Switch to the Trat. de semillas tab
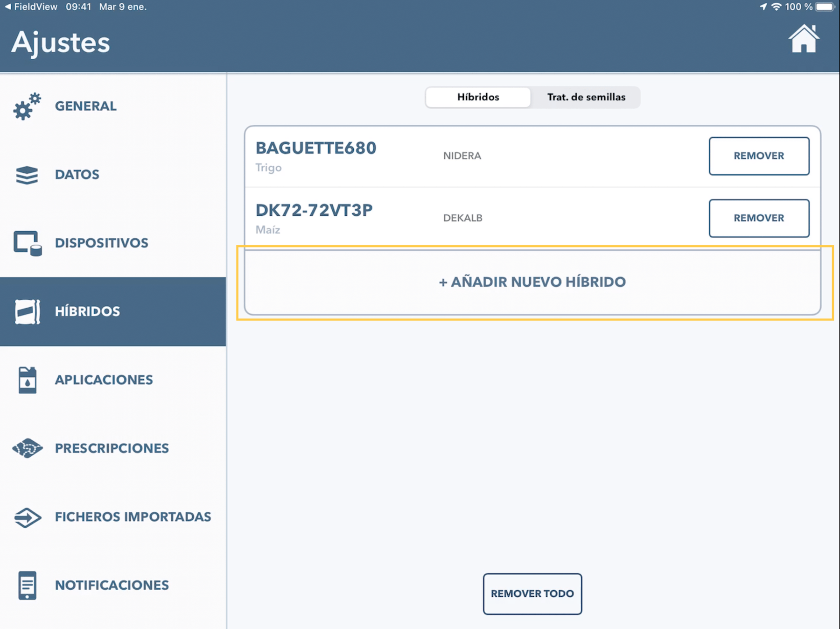840x629 pixels. pyautogui.click(x=586, y=97)
